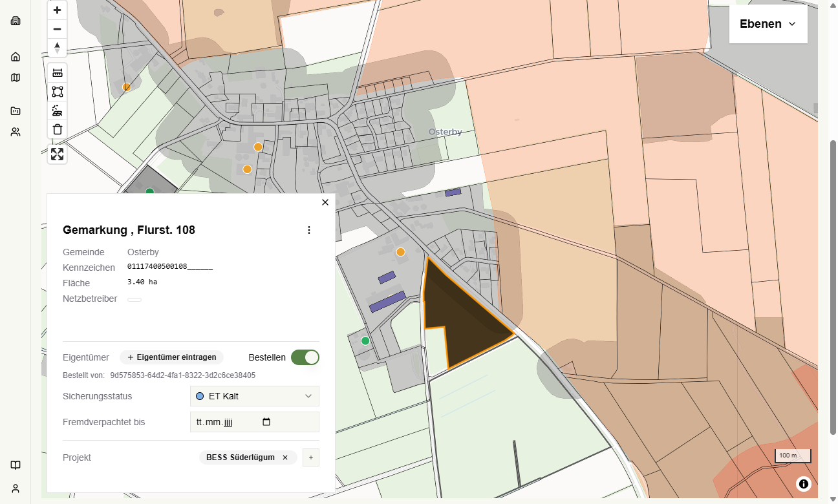
Task: Show map attribution info
Action: click(x=803, y=483)
